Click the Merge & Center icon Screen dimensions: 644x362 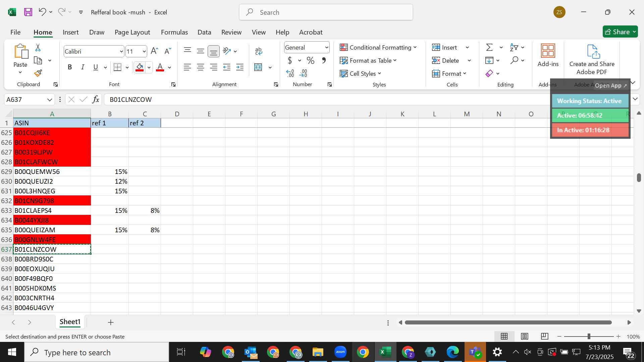coord(258,67)
